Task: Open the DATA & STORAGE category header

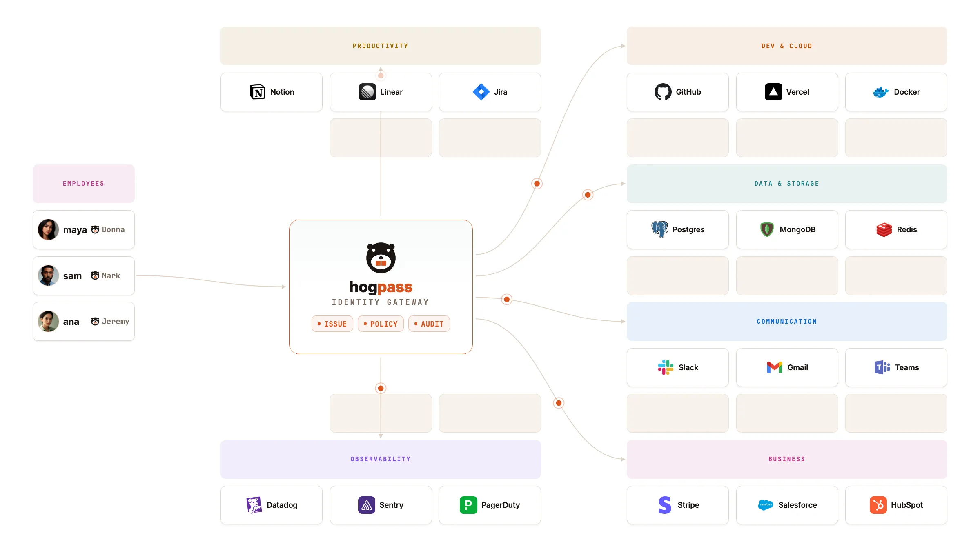Action: pos(787,184)
